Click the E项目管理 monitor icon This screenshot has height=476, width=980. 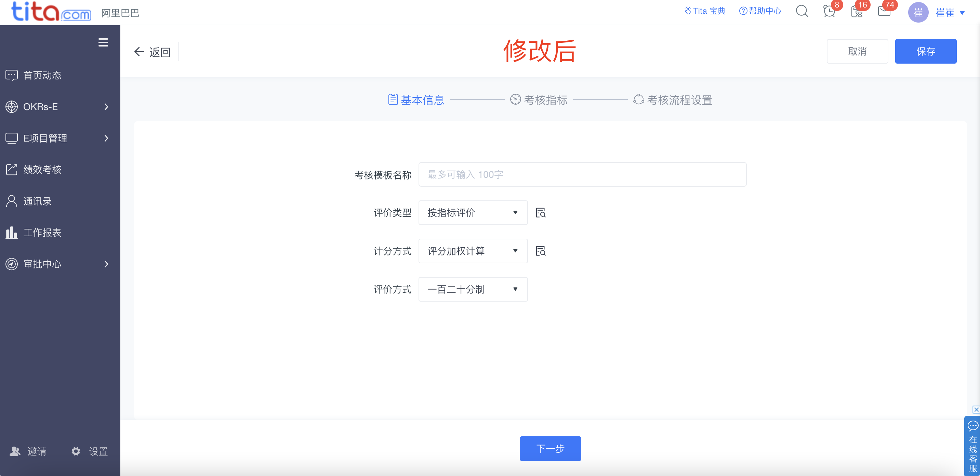(11, 138)
